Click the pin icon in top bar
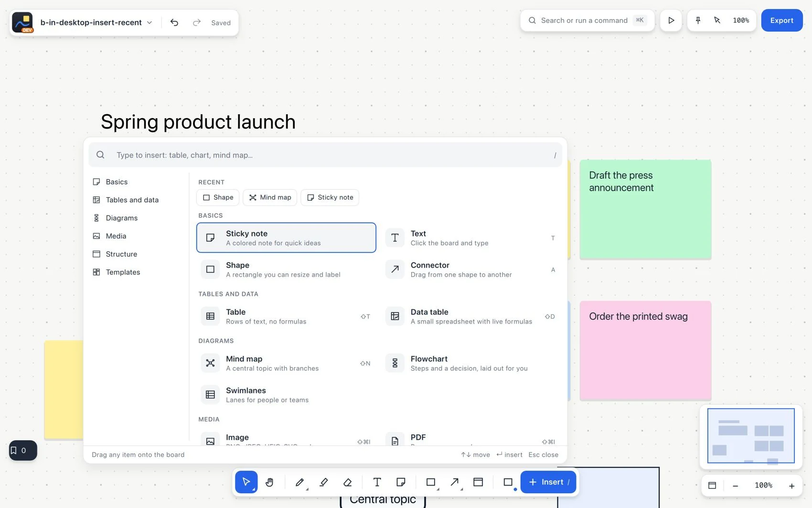 tap(698, 21)
